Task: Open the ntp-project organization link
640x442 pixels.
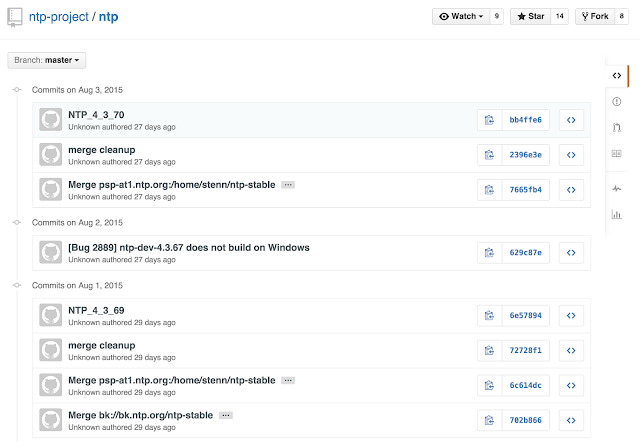Action: tap(61, 17)
